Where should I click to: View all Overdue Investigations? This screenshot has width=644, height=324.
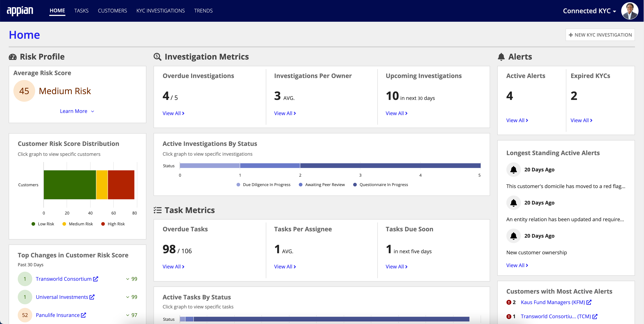173,113
